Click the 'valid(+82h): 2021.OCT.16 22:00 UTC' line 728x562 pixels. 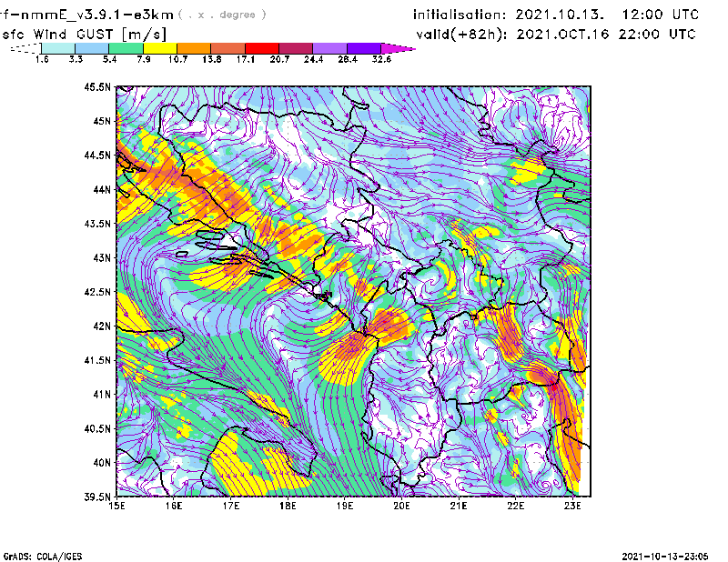pos(556,35)
